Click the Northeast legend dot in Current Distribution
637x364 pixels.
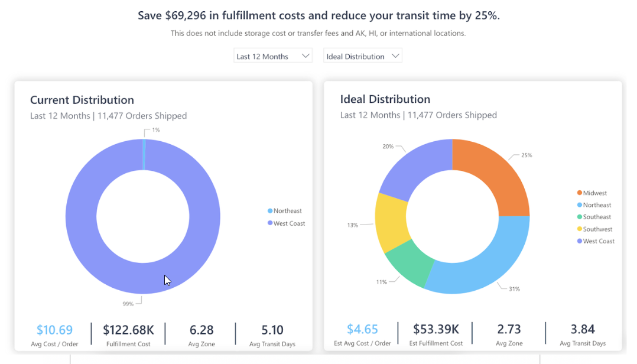[x=270, y=211]
